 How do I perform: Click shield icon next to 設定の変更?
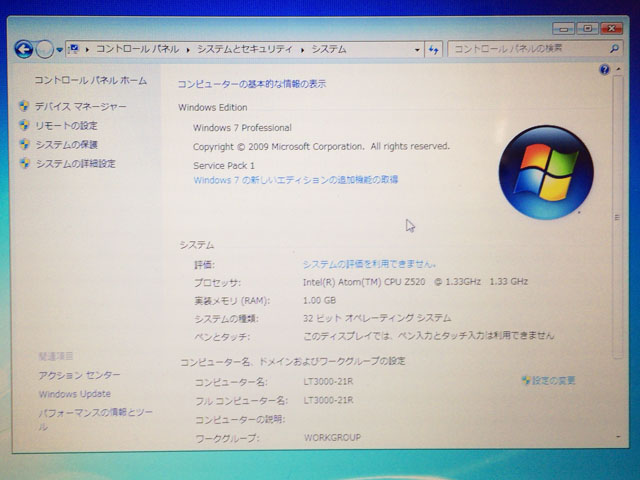click(x=526, y=380)
